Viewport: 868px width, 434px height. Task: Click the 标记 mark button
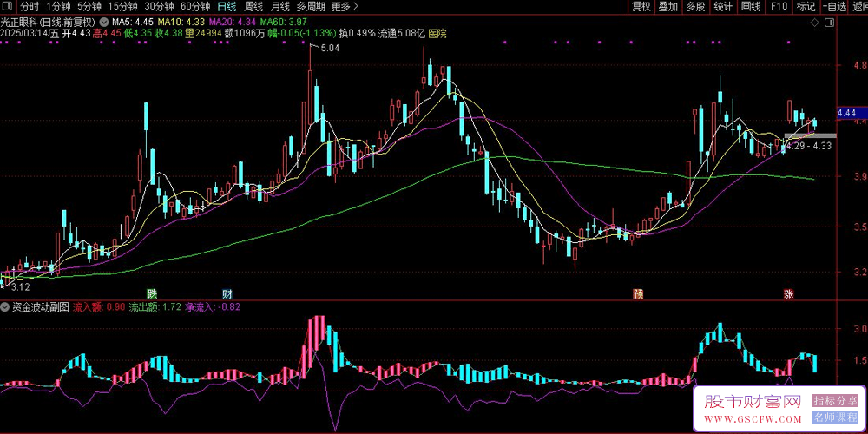(x=806, y=7)
